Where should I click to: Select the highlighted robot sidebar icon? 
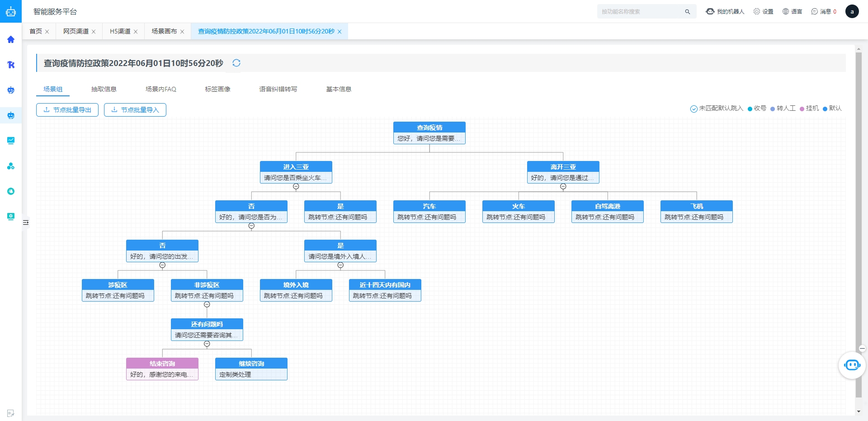tap(11, 115)
